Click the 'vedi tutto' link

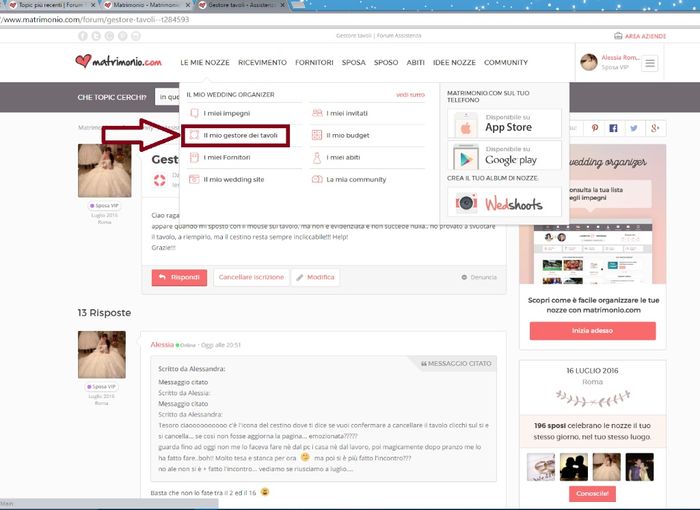pos(410,94)
